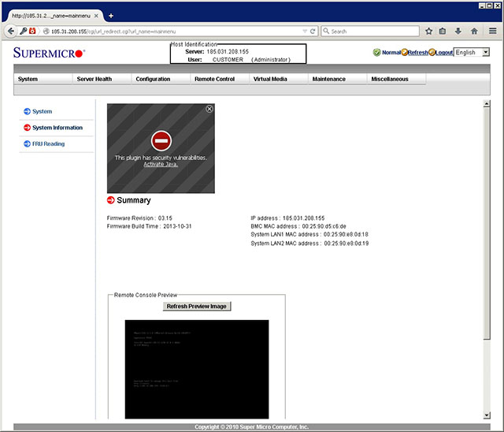504x432 pixels.
Task: Click the URL address field
Action: point(175,32)
